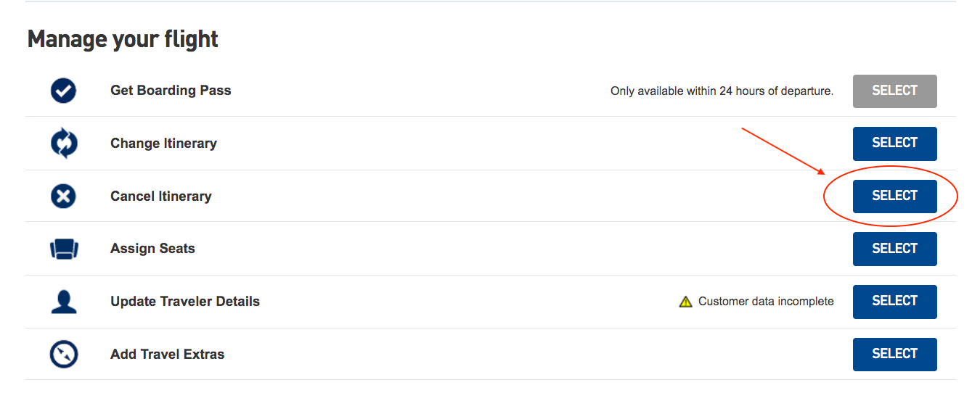The height and width of the screenshot is (393, 980).
Task: Click the Add Travel Extras text
Action: (168, 355)
